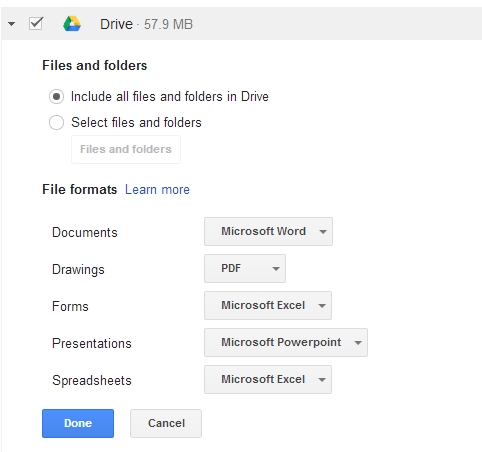Click the Drawings label

click(x=78, y=270)
